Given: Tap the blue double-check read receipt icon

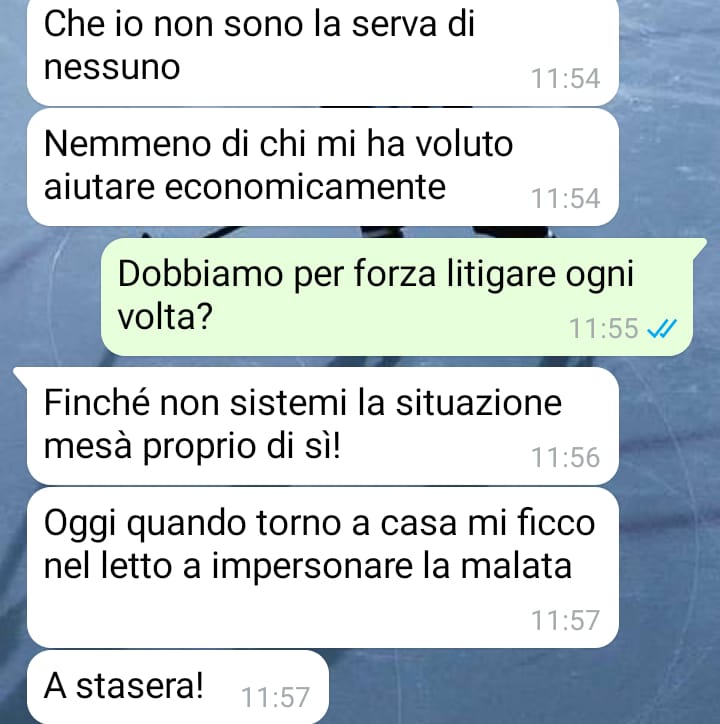Looking at the screenshot, I should (661, 329).
